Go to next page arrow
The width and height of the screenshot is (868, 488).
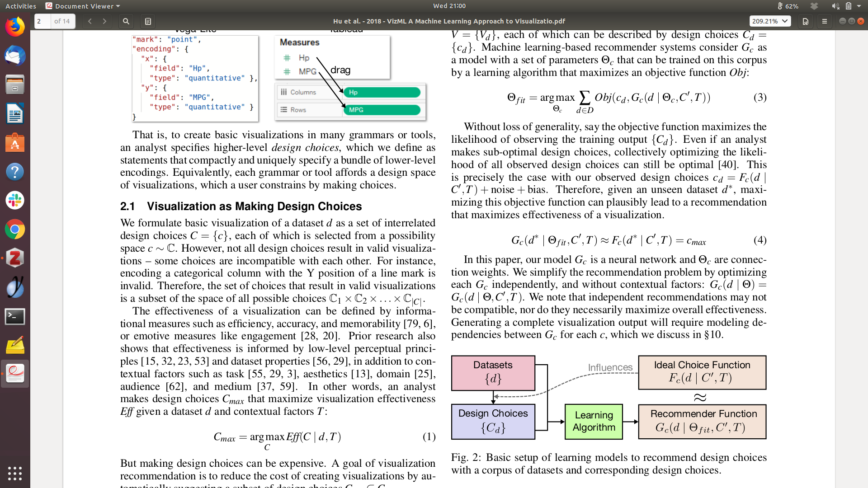tap(104, 21)
